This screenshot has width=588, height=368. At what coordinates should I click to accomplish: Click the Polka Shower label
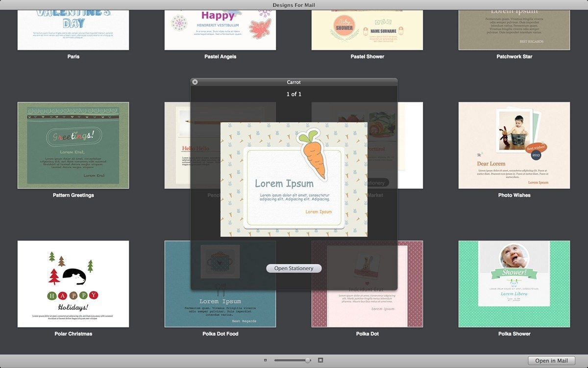coord(514,334)
